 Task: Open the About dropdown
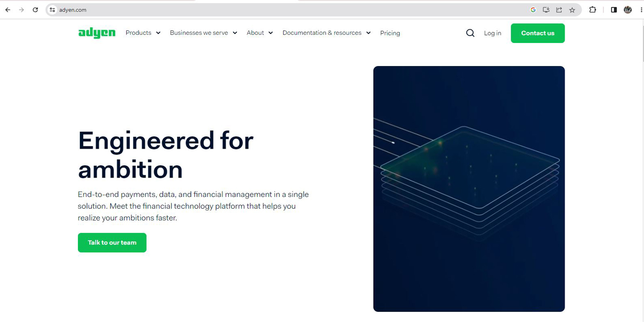pos(260,33)
